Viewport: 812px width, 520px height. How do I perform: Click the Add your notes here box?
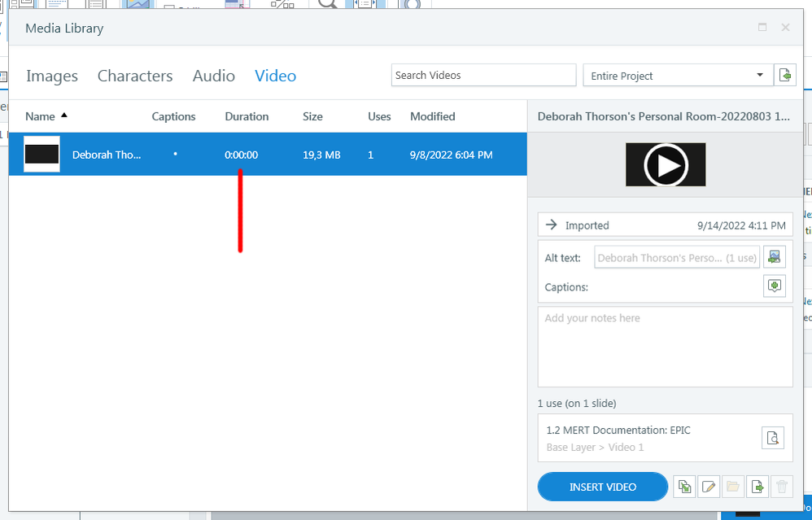click(666, 347)
